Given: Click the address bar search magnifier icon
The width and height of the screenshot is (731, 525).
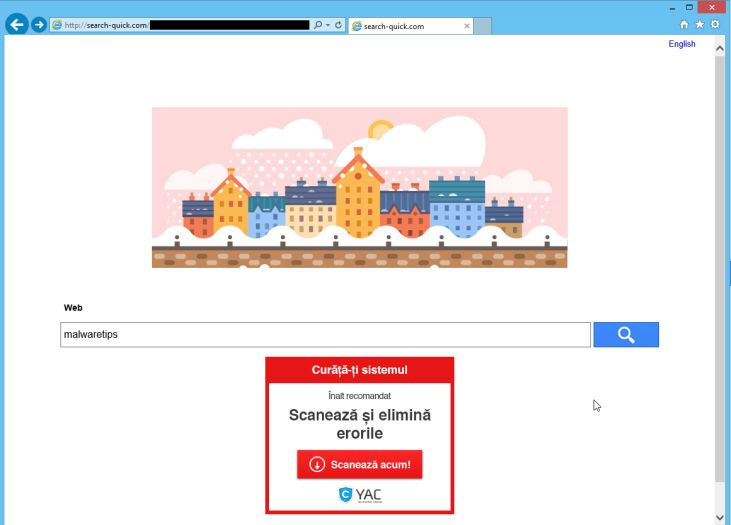Looking at the screenshot, I should pyautogui.click(x=318, y=25).
